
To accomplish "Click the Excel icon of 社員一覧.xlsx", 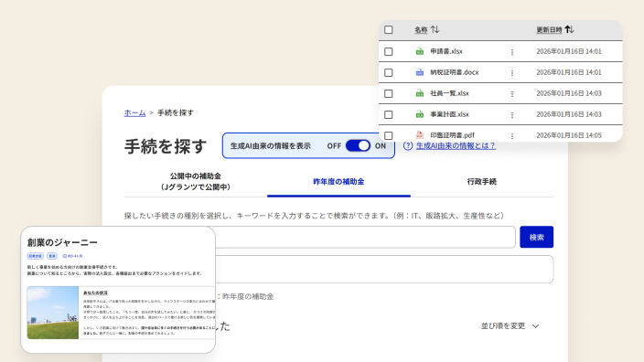I will click(419, 93).
